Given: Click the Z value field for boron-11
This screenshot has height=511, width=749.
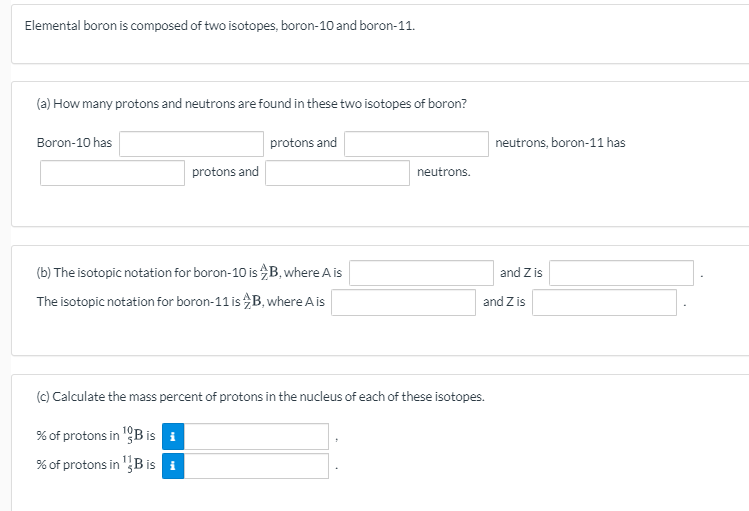Looking at the screenshot, I should point(604,302).
